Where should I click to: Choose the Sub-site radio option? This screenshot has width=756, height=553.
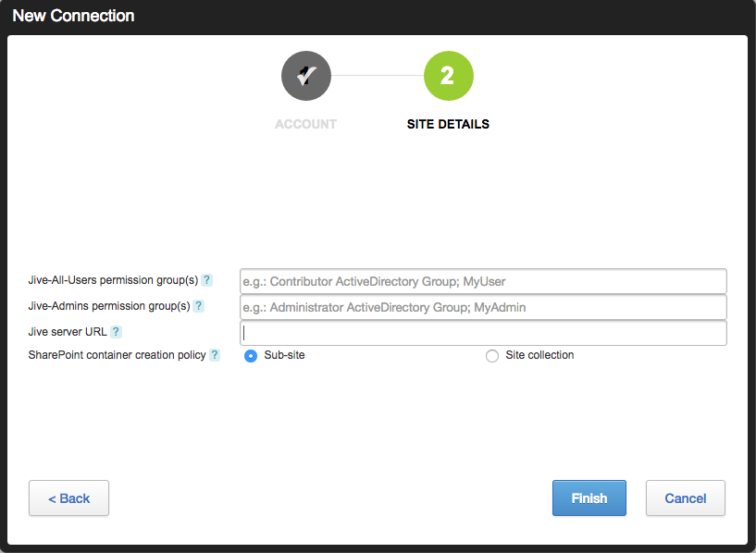(x=251, y=356)
